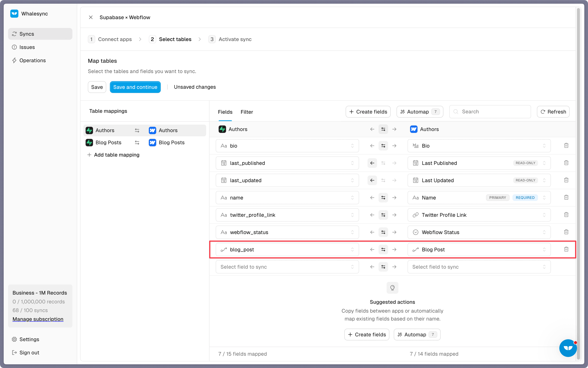This screenshot has height=368, width=588.
Task: Switch to the Filter tab
Action: (247, 112)
